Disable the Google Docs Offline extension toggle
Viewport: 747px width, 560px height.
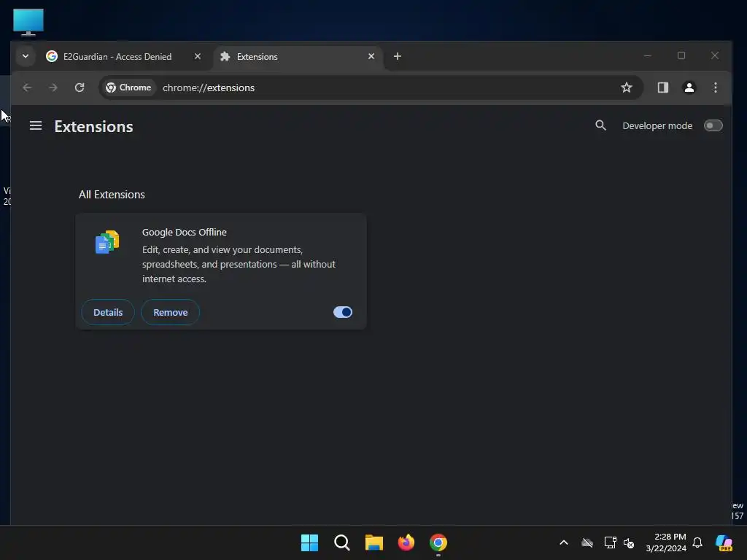click(x=343, y=312)
